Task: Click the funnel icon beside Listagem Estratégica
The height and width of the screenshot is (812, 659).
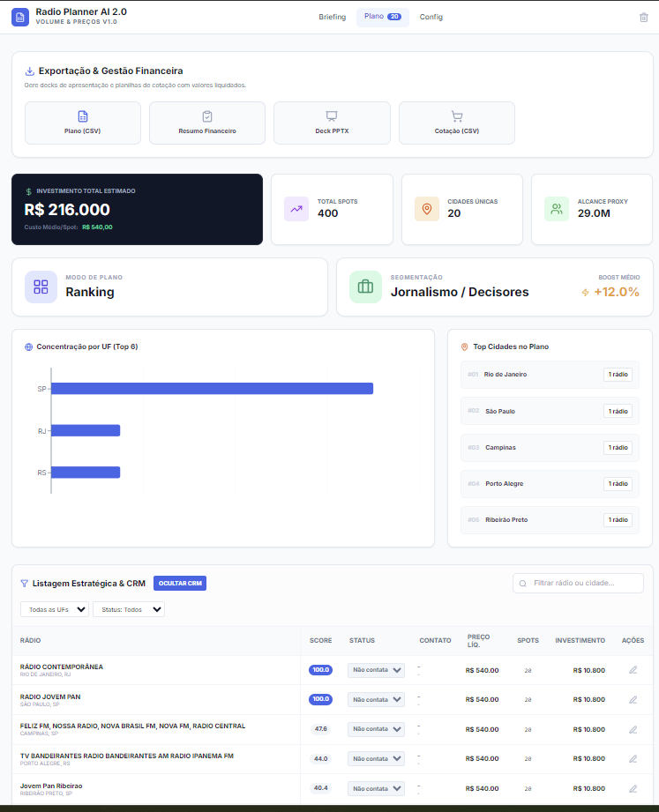Action: coord(24,584)
